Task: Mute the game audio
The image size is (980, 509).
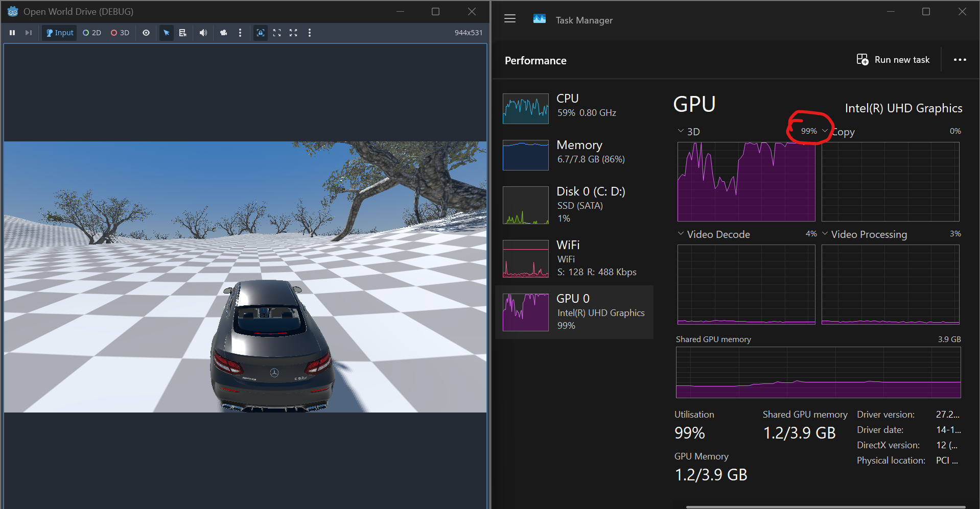Action: coord(203,33)
